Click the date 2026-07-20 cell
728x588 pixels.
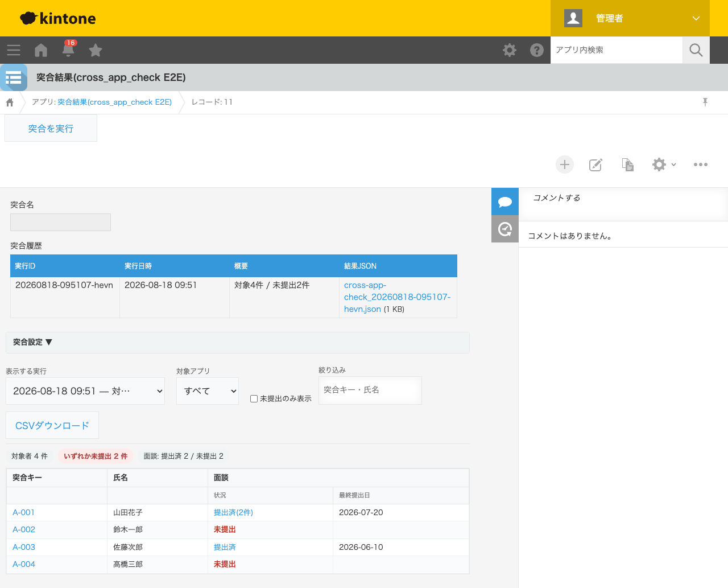point(401,512)
